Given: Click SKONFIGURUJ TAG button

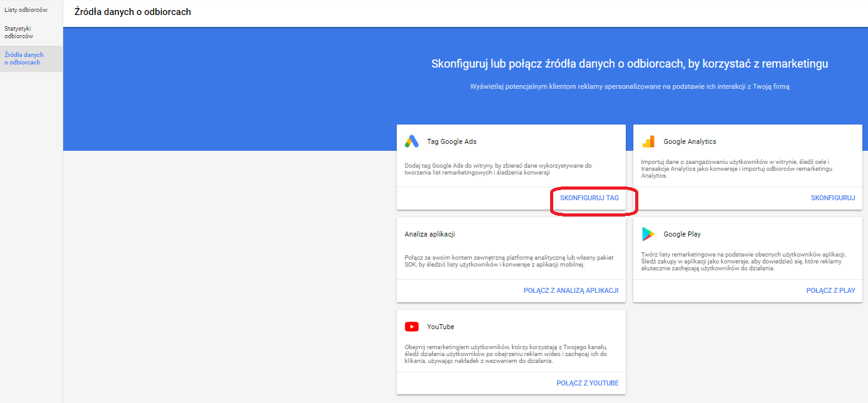Looking at the screenshot, I should click(589, 198).
